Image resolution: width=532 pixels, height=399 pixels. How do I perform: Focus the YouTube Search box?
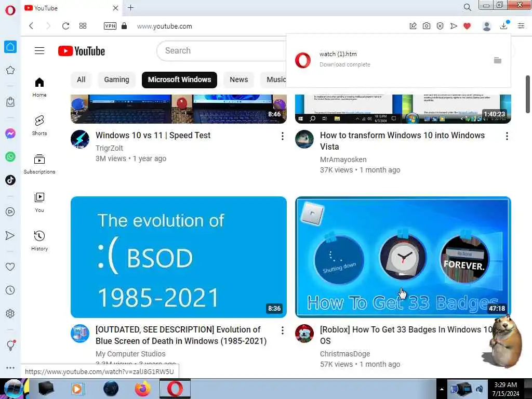(x=222, y=51)
